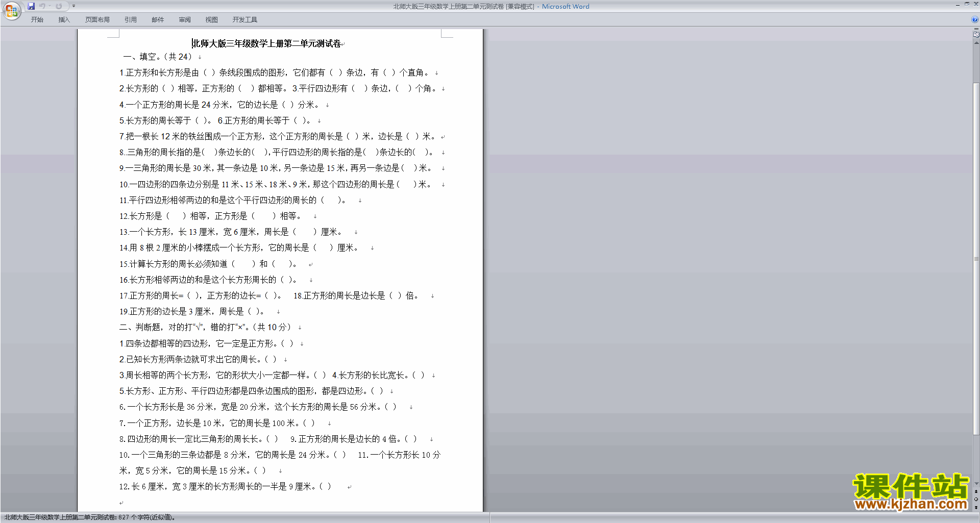Restore down the Word window
The image size is (980, 523).
(x=967, y=4)
